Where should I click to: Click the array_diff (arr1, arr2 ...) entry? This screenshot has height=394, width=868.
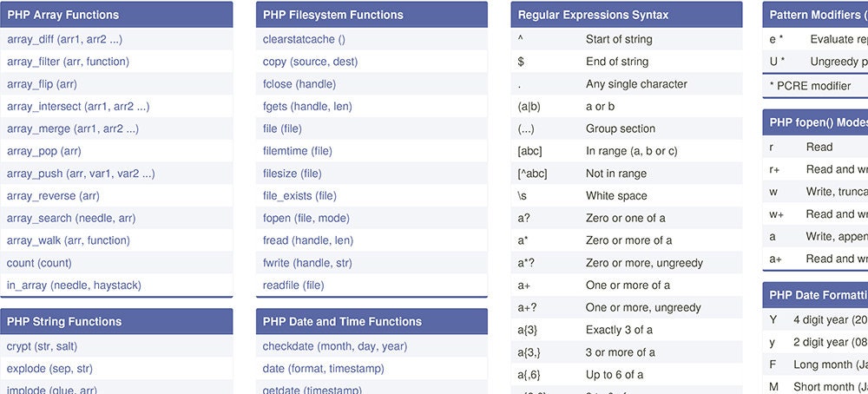click(116, 39)
